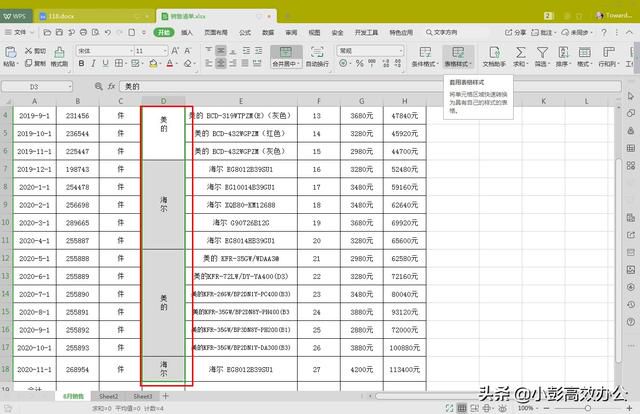
Task: Open the Rows and Columns dropdown
Action: tap(609, 57)
